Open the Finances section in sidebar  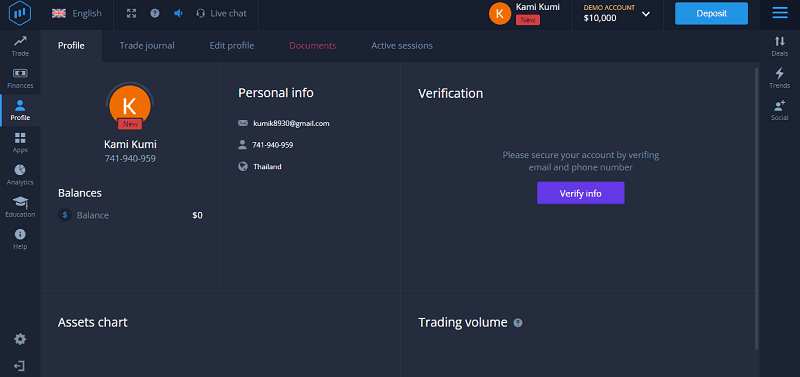pos(20,78)
